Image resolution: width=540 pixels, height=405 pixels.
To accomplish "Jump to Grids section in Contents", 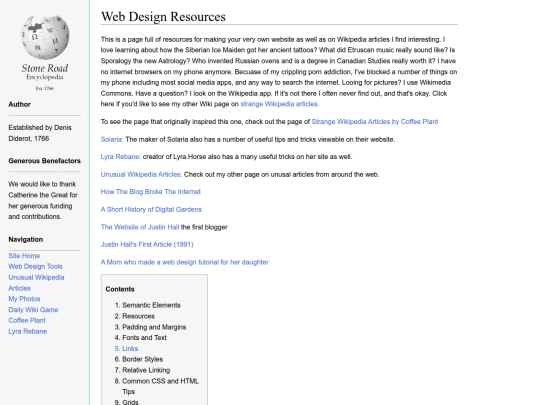I will (130, 402).
